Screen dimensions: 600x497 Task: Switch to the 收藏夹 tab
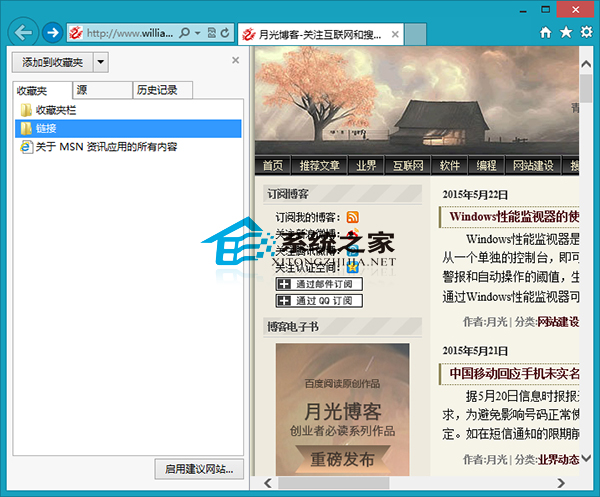pos(42,91)
